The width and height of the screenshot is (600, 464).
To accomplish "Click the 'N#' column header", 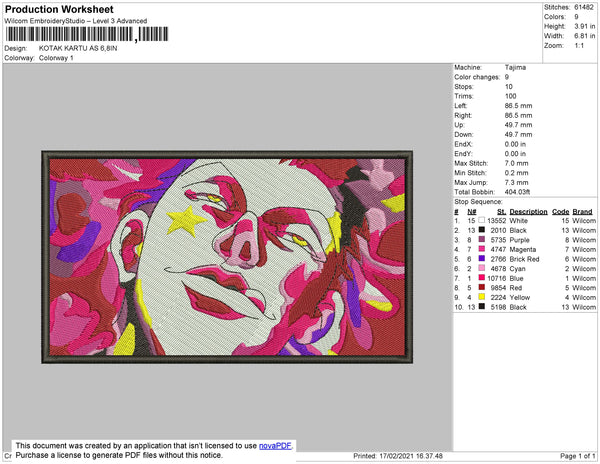I will tap(472, 212).
